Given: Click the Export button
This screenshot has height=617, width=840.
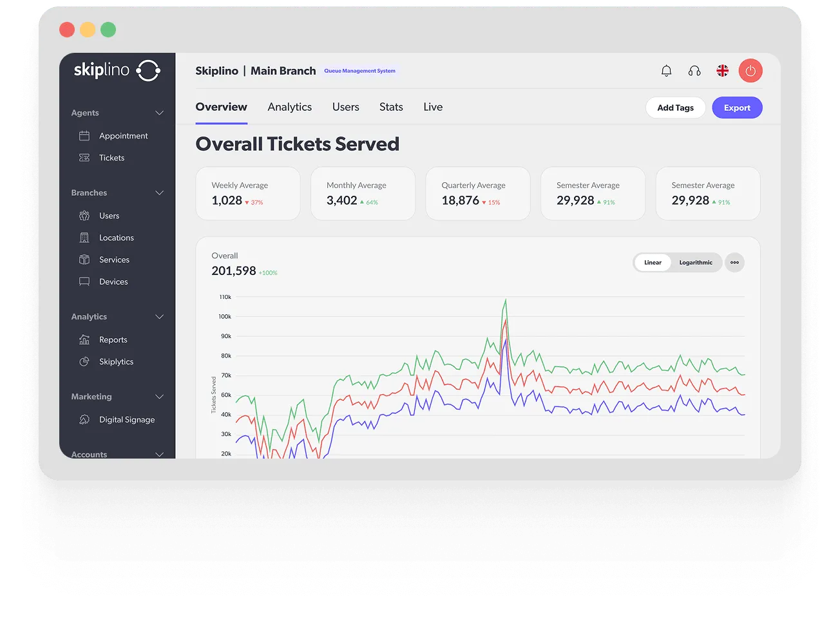Looking at the screenshot, I should point(737,108).
